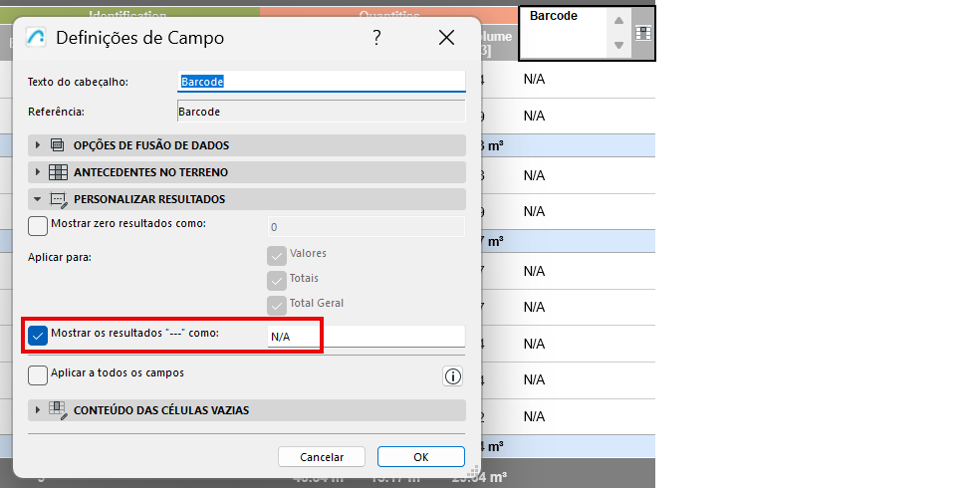Click the zero results value field
The width and height of the screenshot is (980, 488).
[367, 226]
